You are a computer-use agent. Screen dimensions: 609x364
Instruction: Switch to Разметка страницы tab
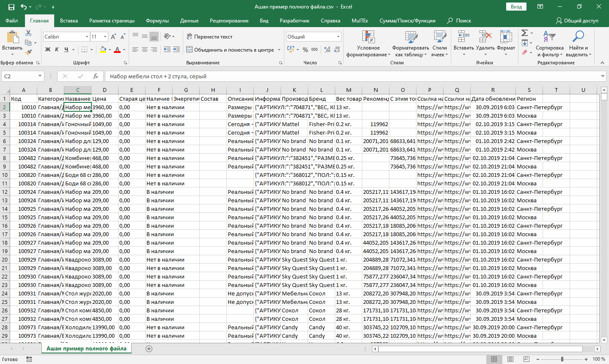click(112, 21)
